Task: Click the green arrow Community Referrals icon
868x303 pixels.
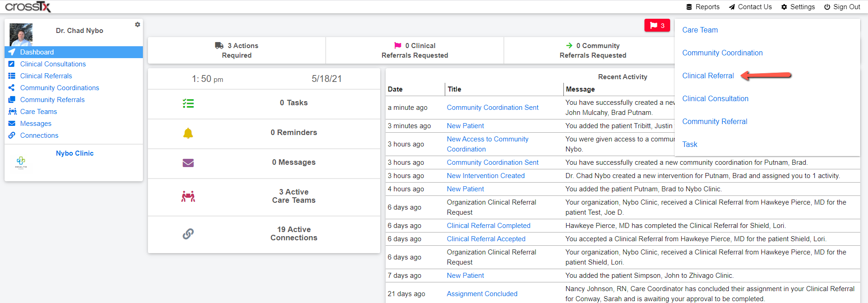Action: click(x=569, y=46)
